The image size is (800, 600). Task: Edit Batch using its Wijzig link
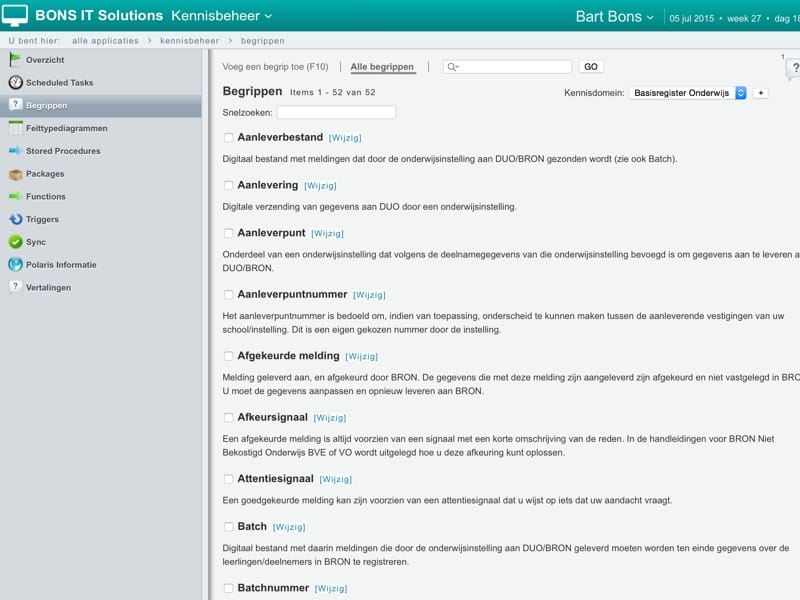pyautogui.click(x=289, y=527)
